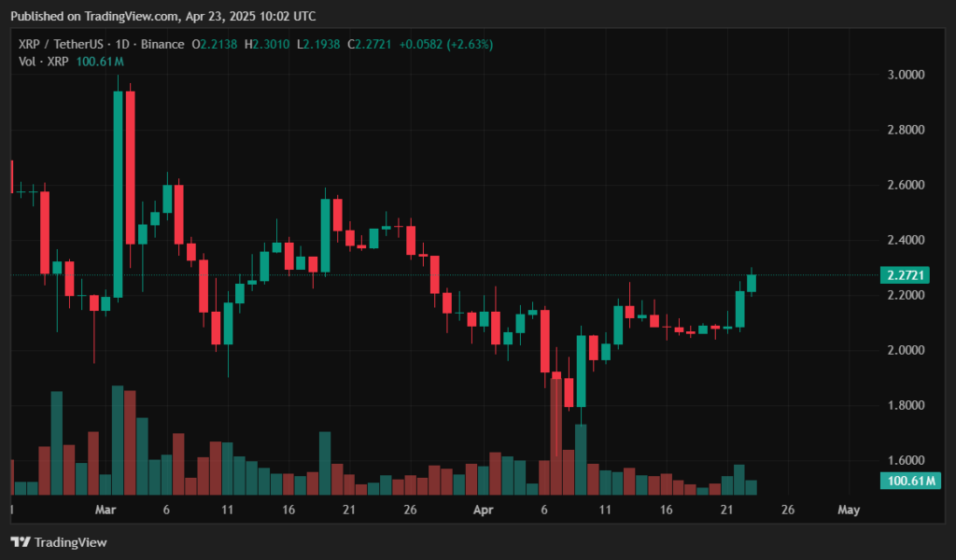Click the tall green candle in early March
The width and height of the screenshot is (956, 560).
(x=118, y=194)
